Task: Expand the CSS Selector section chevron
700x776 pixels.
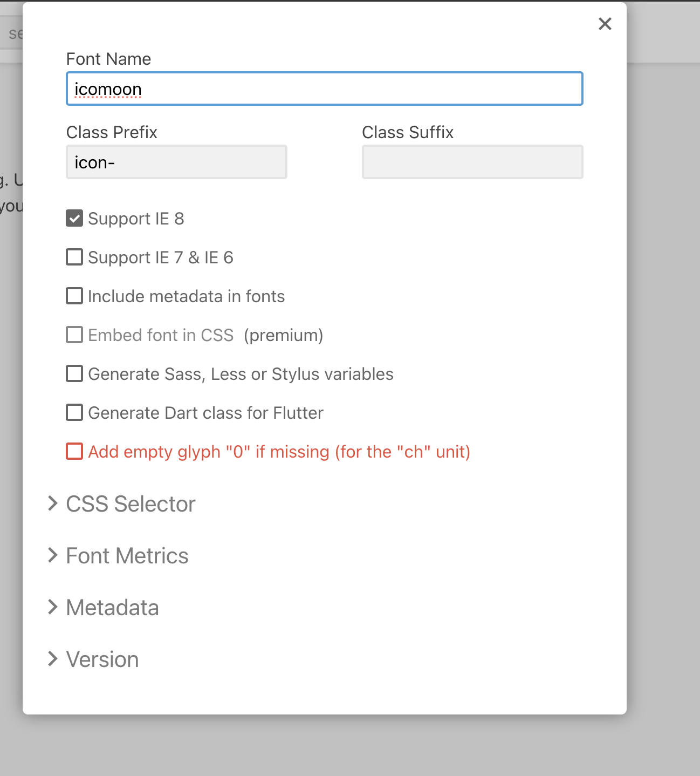Action: pyautogui.click(x=52, y=503)
